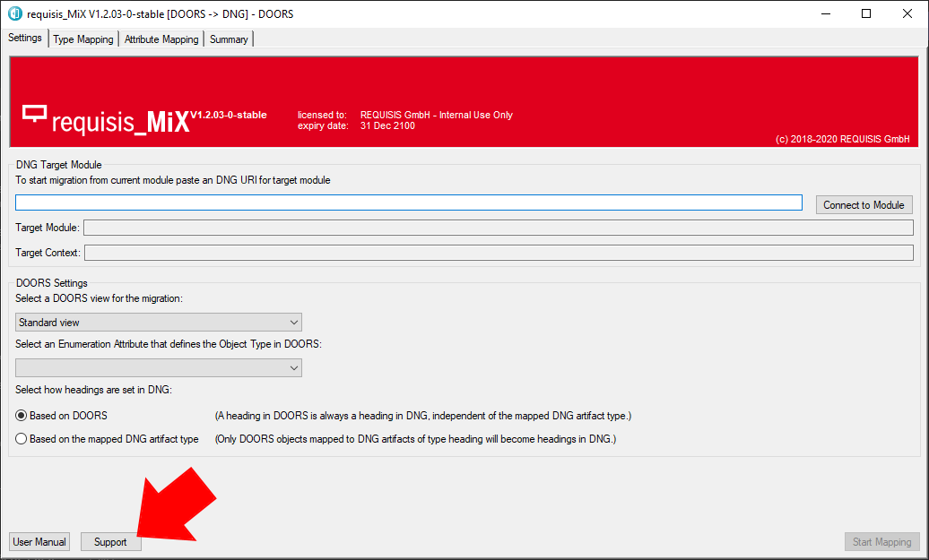Click the 'DOORS Settings' group label
This screenshot has height=560, width=929.
pos(51,283)
